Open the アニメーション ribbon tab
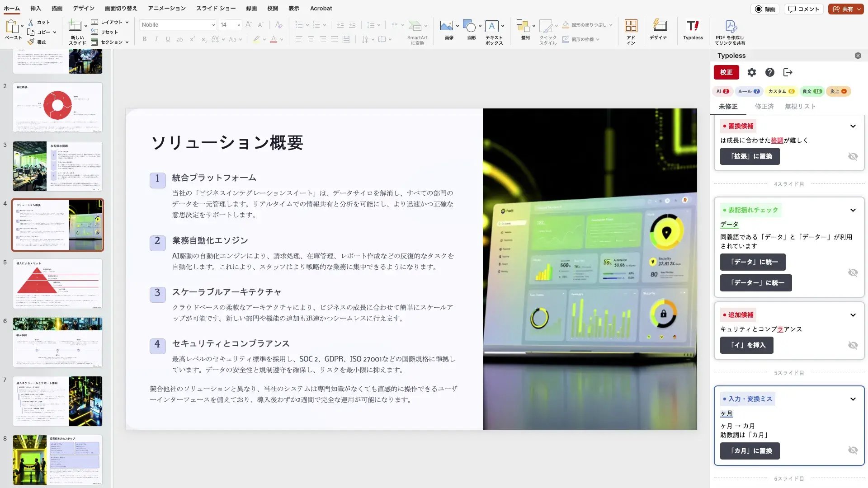Screen dimensions: 868x488 (x=167, y=8)
